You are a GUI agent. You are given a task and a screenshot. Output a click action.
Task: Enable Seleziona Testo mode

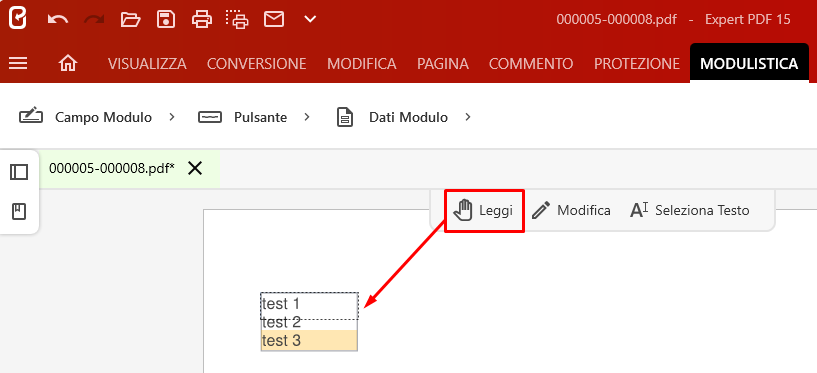click(x=689, y=210)
